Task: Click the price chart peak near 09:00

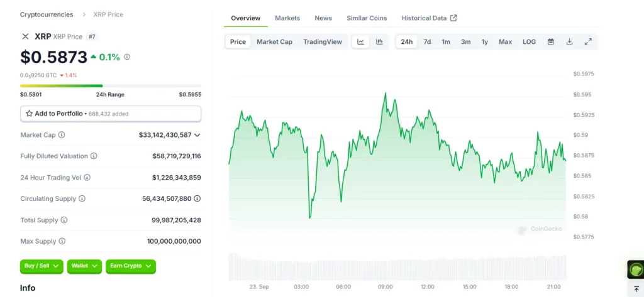Action: (386, 94)
